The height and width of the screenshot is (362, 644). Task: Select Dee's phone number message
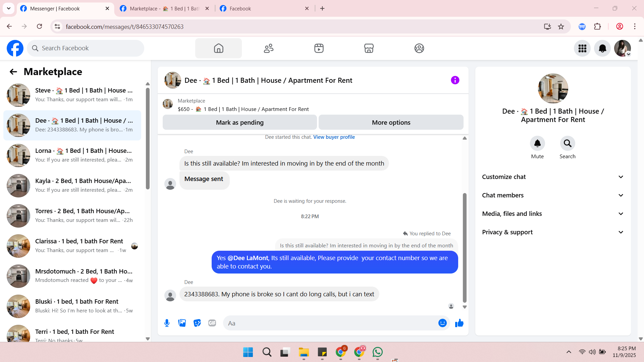[279, 294]
